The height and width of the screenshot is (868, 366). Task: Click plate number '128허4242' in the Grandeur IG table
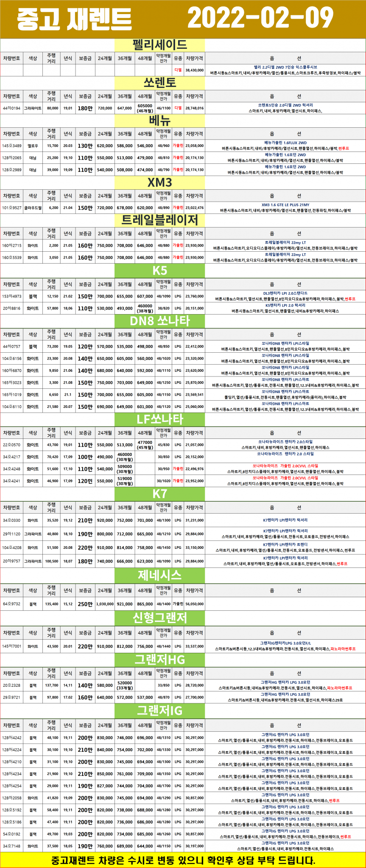point(11,738)
